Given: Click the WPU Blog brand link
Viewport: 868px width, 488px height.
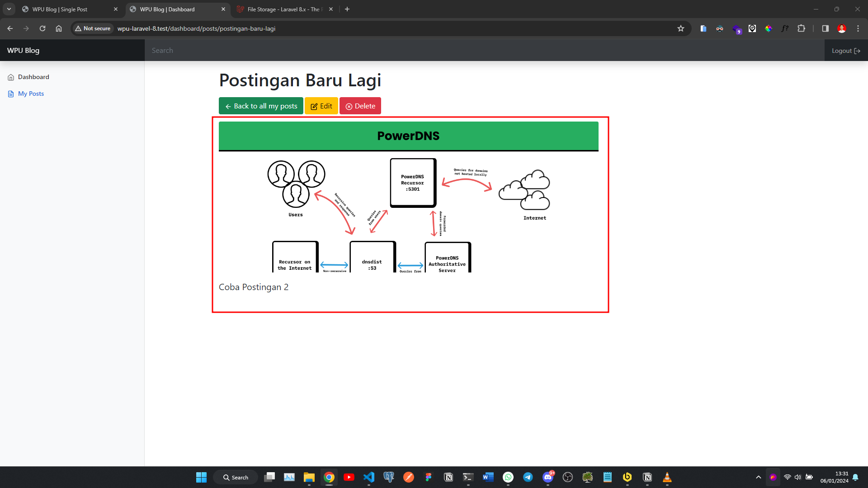Looking at the screenshot, I should (x=23, y=51).
